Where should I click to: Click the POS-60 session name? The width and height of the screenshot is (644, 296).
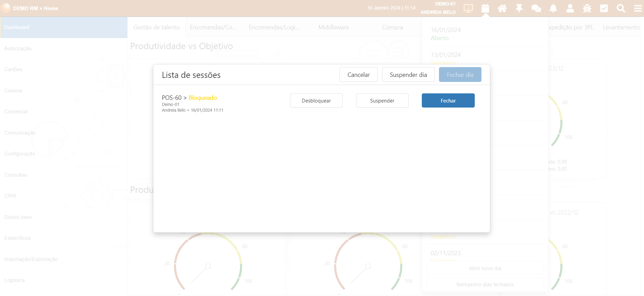[x=172, y=98]
